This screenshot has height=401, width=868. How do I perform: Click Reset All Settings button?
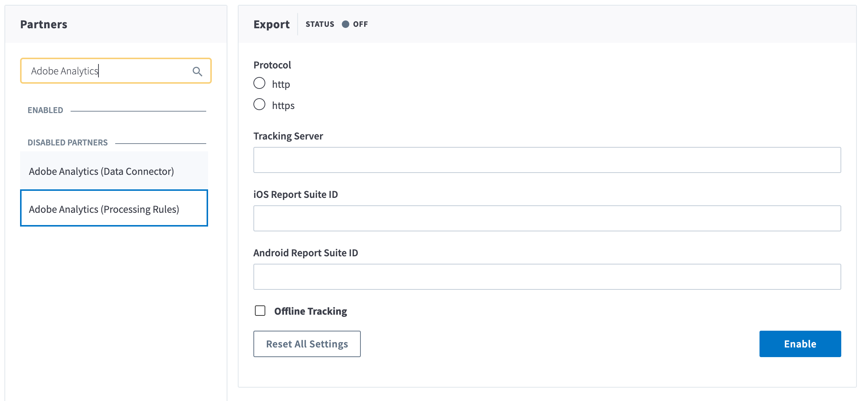tap(307, 344)
